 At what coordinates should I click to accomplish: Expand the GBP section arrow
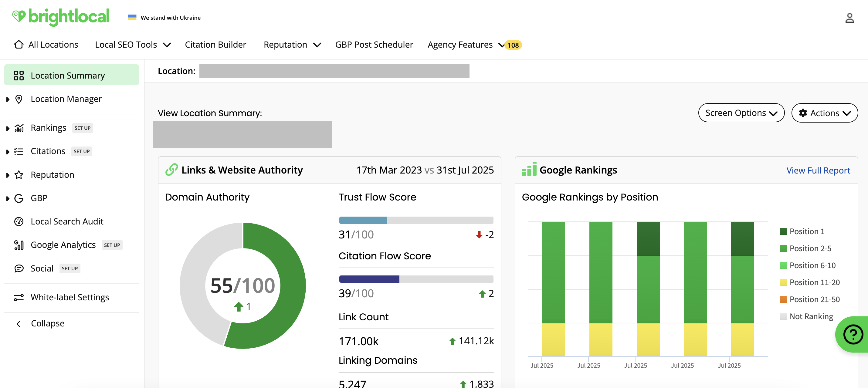(8, 198)
